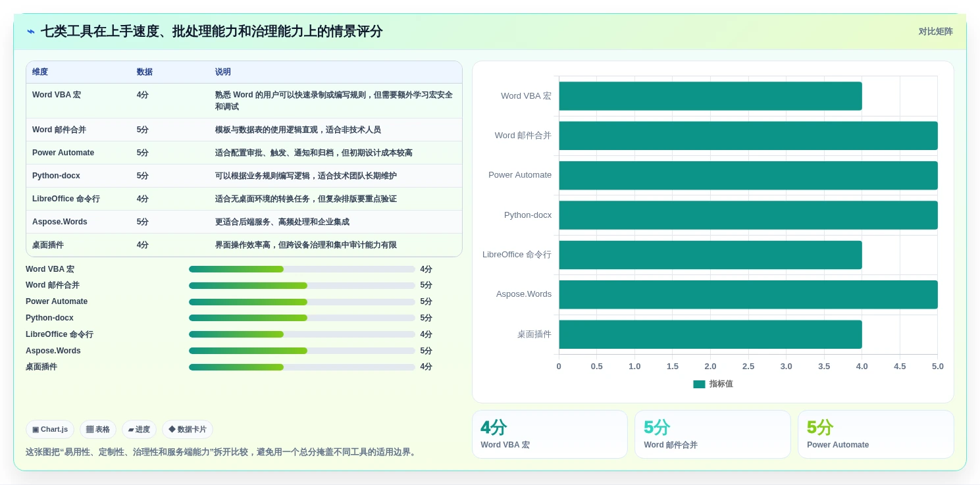Image resolution: width=980 pixels, height=485 pixels.
Task: Select the Power Automate table row name
Action: click(63, 153)
